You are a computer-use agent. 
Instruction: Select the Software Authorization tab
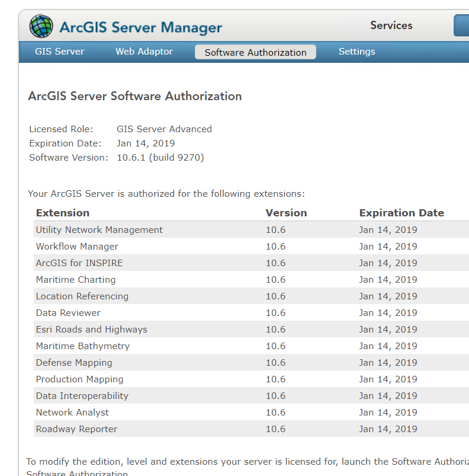click(x=255, y=52)
